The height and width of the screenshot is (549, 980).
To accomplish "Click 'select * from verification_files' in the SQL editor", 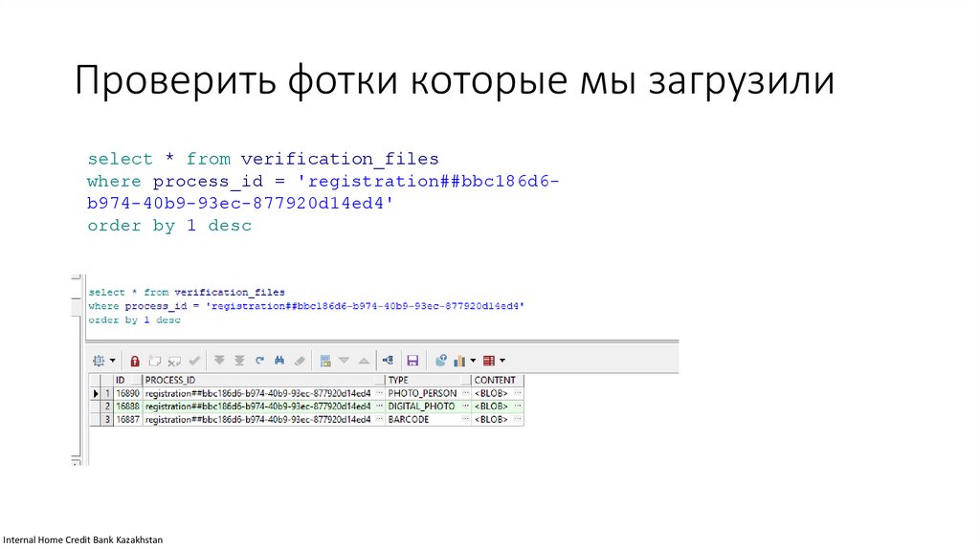I will click(187, 293).
